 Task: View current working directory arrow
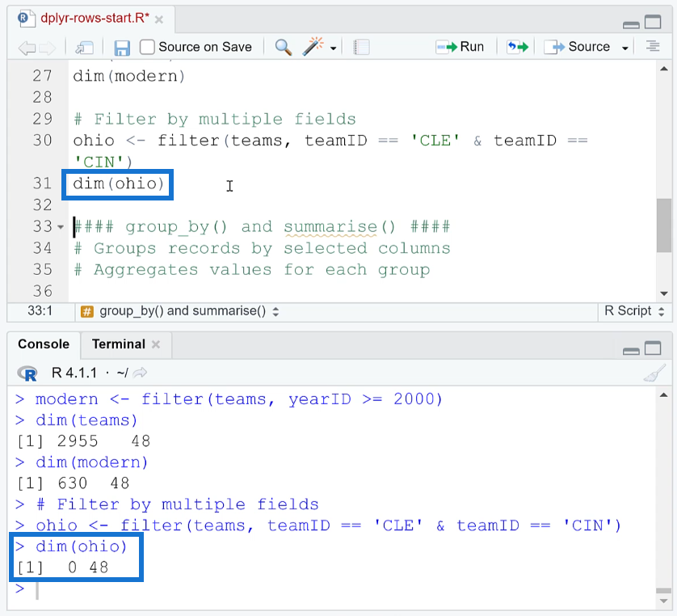click(x=140, y=373)
